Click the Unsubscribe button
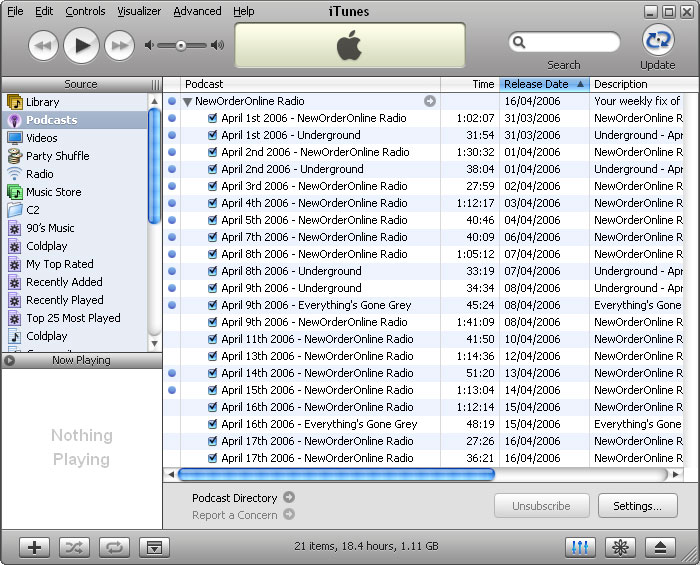The image size is (700, 565). click(x=542, y=506)
